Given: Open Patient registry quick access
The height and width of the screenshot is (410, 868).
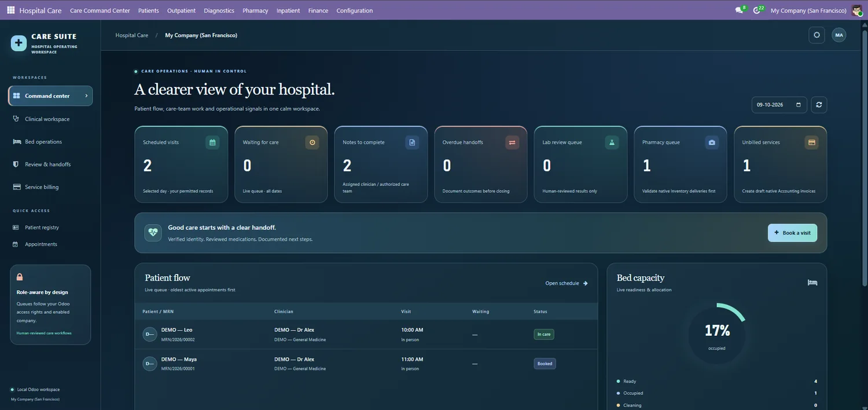Looking at the screenshot, I should click(50, 228).
